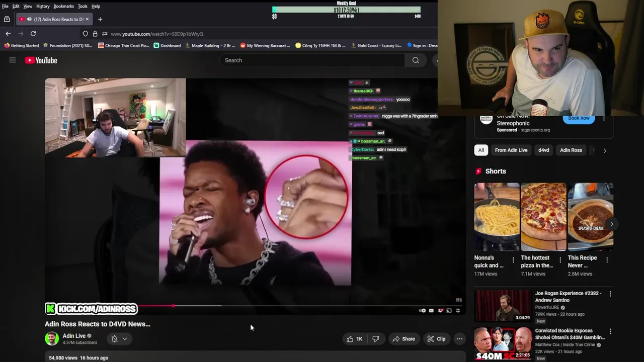Exit full-width player mode icon
644x362 pixels.
click(458, 311)
